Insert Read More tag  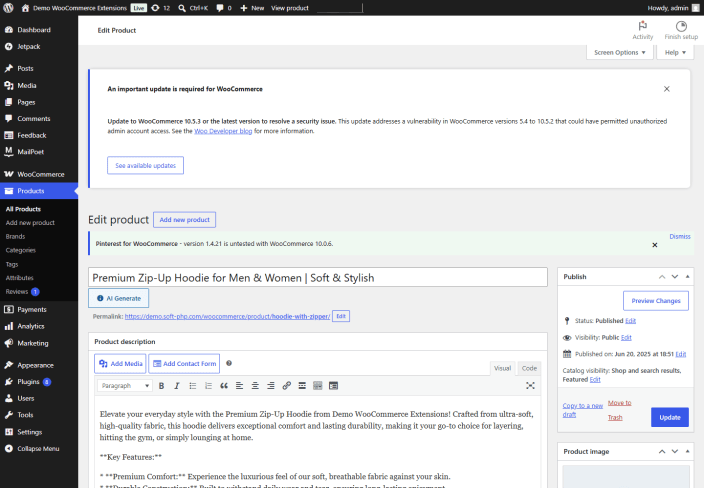tap(302, 386)
